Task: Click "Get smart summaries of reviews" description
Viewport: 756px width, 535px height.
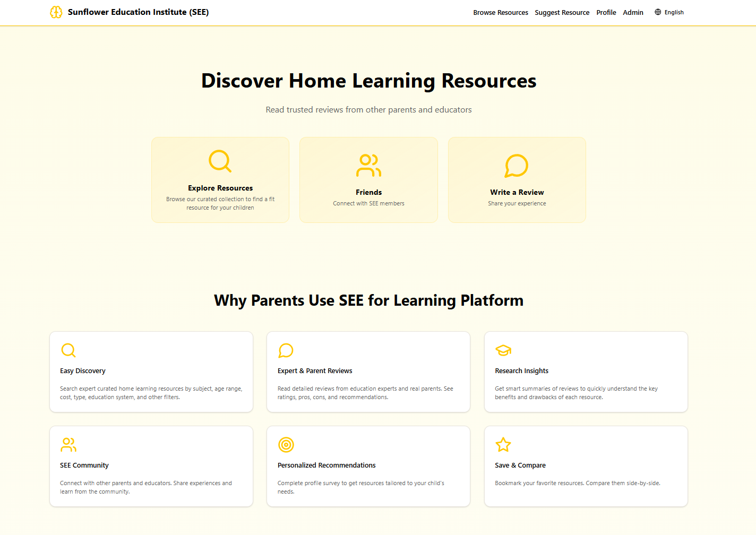Action: (576, 393)
